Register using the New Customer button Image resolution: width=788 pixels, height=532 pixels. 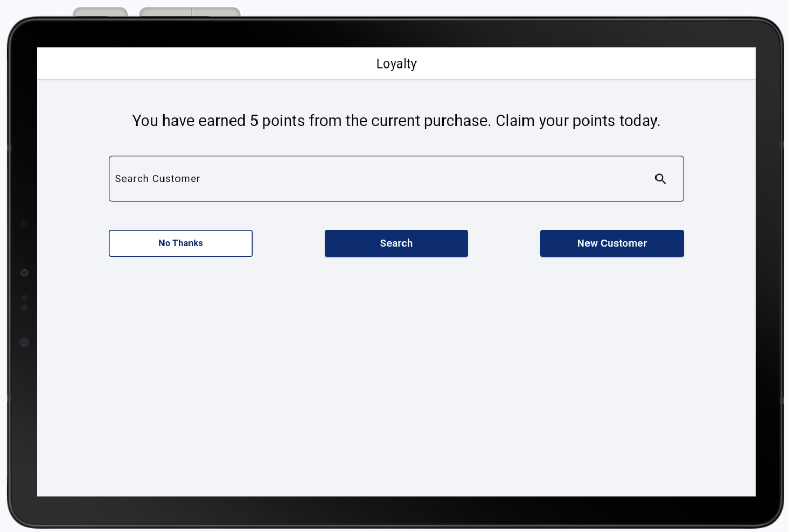612,243
